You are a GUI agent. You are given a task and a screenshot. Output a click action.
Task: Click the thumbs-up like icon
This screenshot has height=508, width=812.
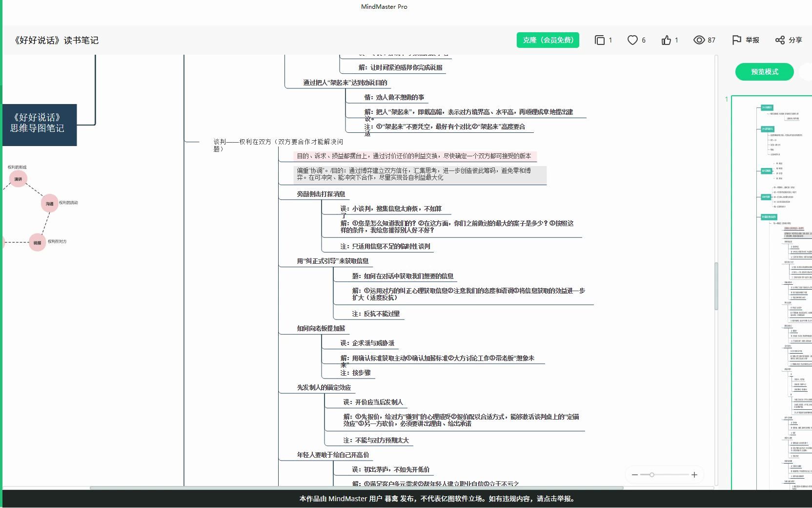(666, 40)
